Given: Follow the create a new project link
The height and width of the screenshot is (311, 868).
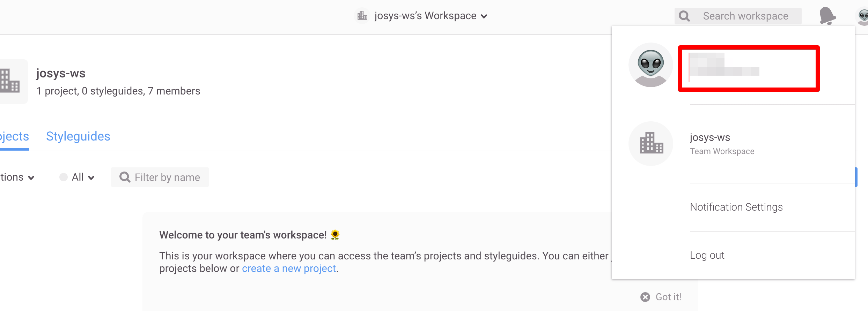Looking at the screenshot, I should coord(289,268).
